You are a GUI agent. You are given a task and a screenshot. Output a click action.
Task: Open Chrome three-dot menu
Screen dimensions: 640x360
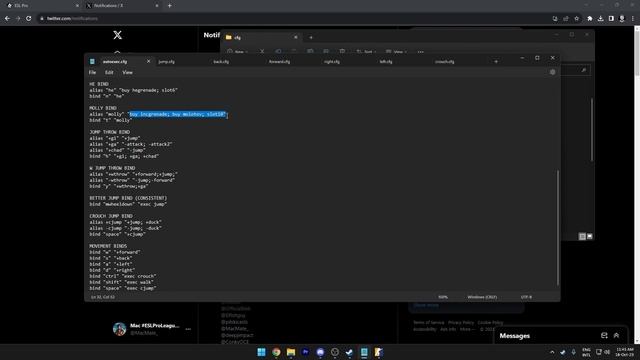point(633,18)
